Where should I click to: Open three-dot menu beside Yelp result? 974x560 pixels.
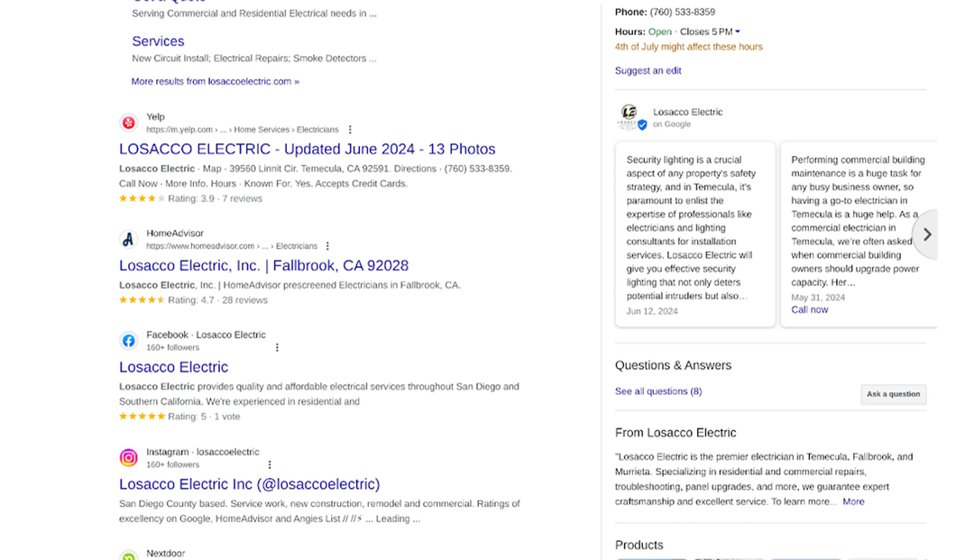(351, 130)
